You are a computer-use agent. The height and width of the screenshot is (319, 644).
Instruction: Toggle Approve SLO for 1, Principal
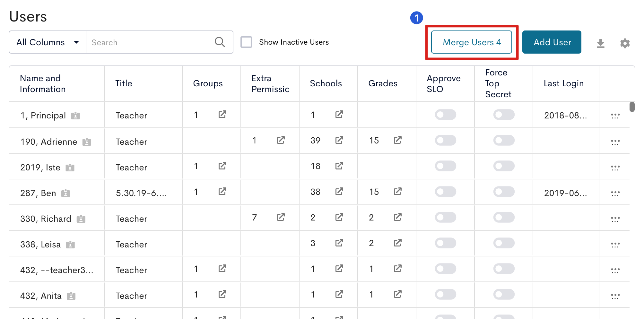445,115
